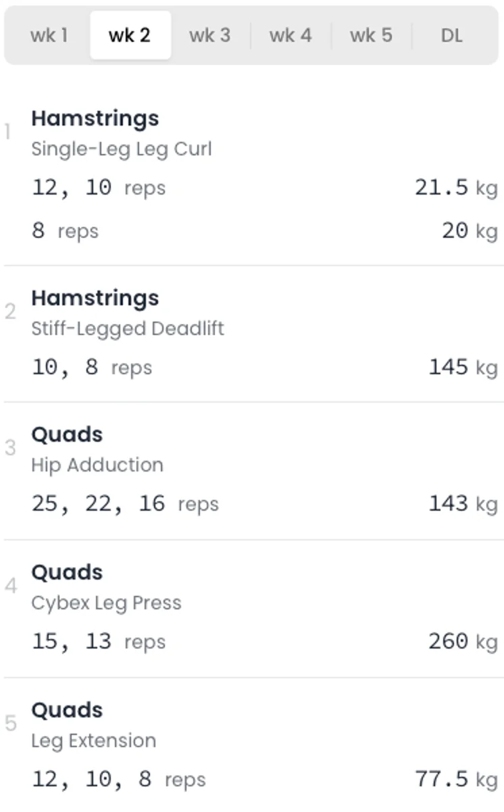Select the wk 2 tab
The width and height of the screenshot is (504, 812).
(130, 35)
